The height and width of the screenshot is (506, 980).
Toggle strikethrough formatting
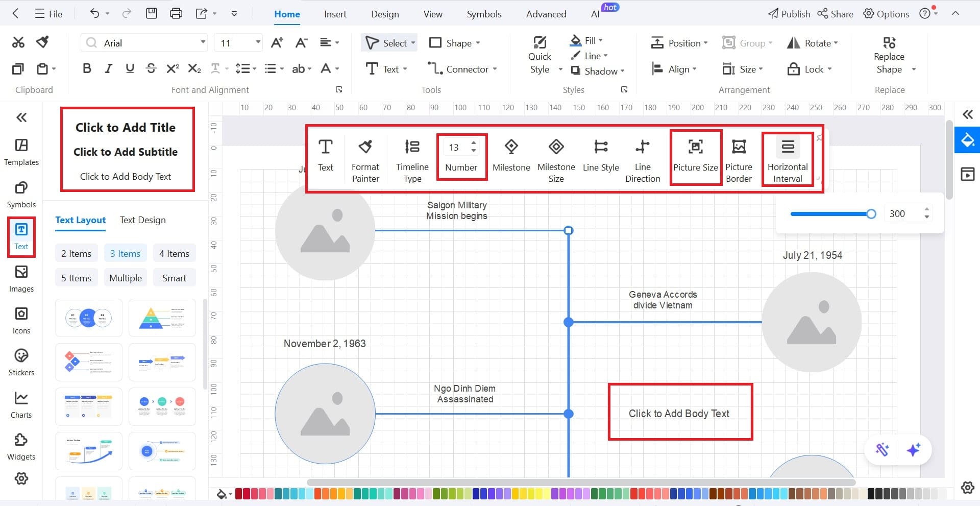point(151,68)
